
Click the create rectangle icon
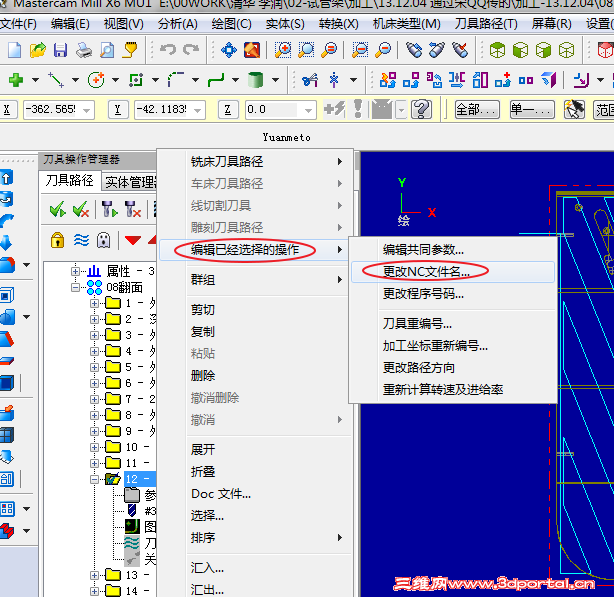[x=136, y=80]
